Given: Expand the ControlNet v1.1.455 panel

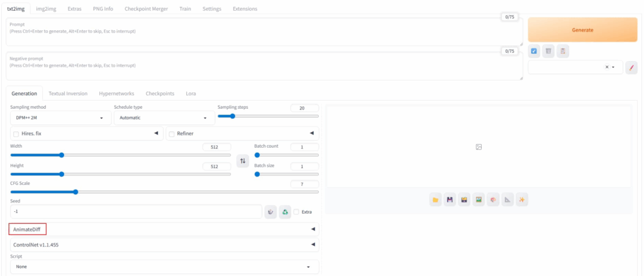Looking at the screenshot, I should tap(164, 245).
